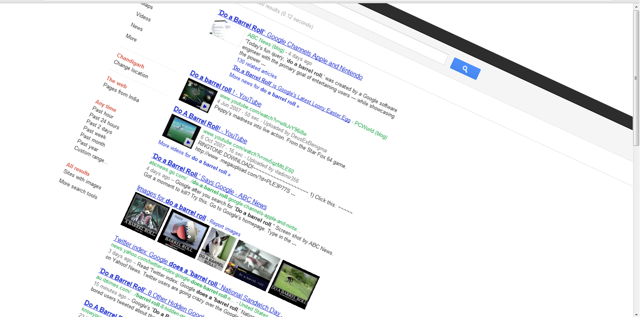
Task: Open the fox 'A Barrel Roll' image
Action: tap(145, 216)
